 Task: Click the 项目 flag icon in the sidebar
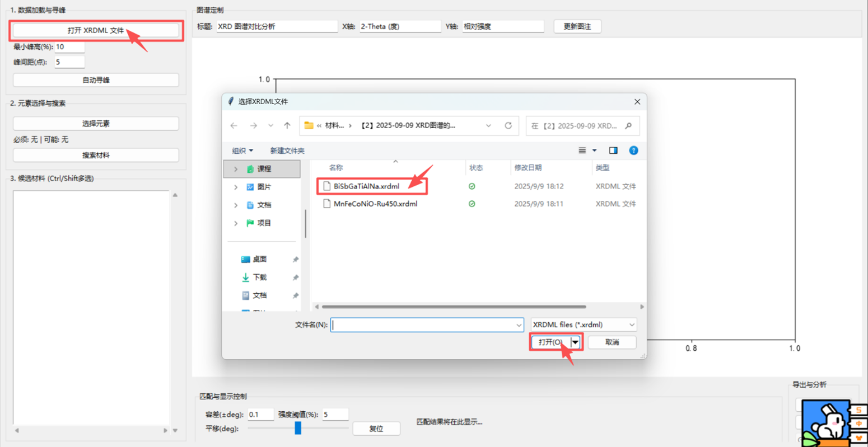click(245, 223)
